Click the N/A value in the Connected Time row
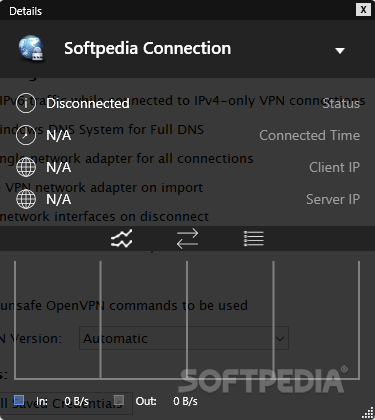This screenshot has height=420, width=375. point(59,135)
